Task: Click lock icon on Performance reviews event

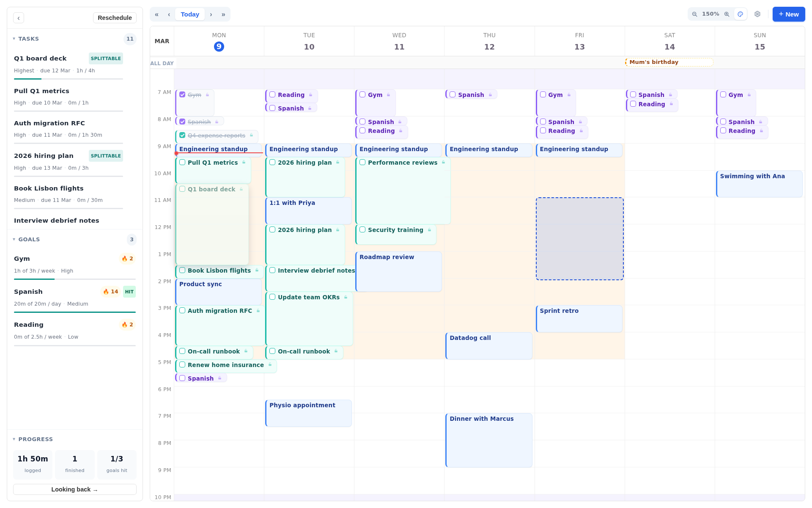Action: point(443,163)
